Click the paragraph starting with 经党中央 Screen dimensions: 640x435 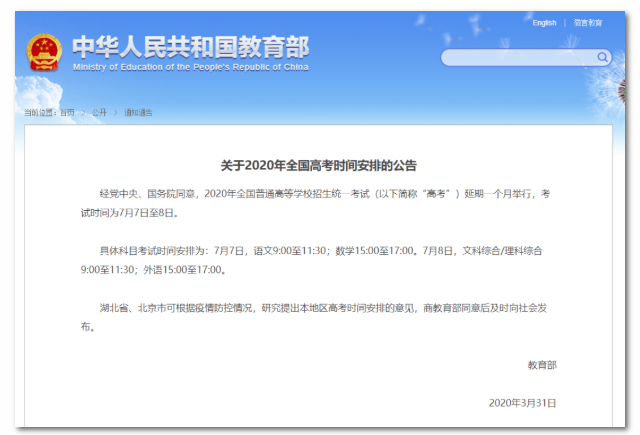pos(318,203)
